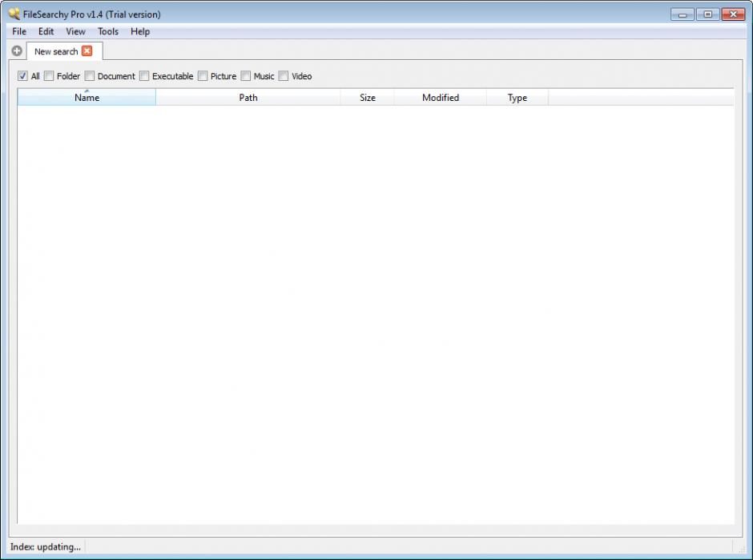The image size is (753, 560).
Task: Sort results by Path column header
Action: click(248, 98)
